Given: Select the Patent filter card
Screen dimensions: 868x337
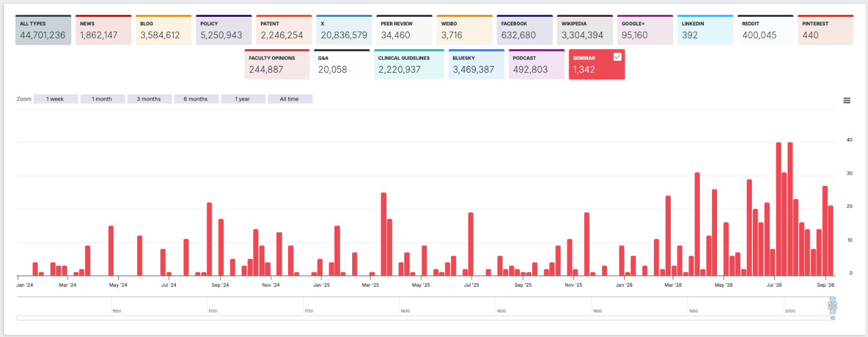Looking at the screenshot, I should 284,30.
